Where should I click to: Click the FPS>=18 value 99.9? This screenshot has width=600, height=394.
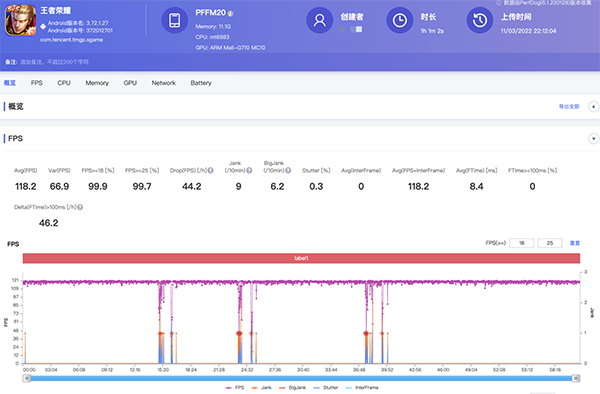click(x=98, y=186)
